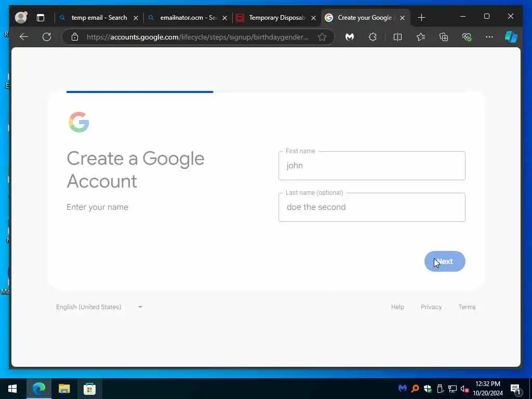
Task: Open Microsoft Store from taskbar
Action: 89,389
